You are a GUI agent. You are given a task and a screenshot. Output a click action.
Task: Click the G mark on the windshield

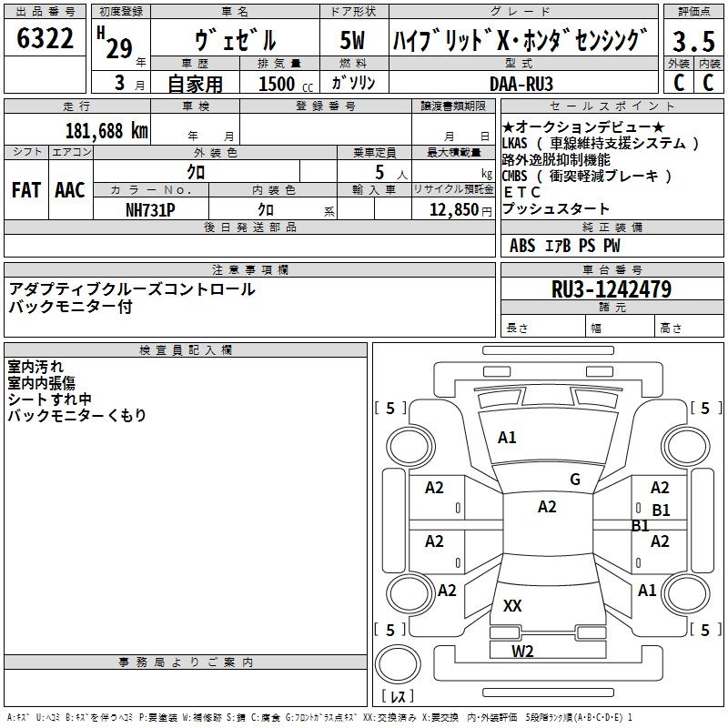(575, 480)
